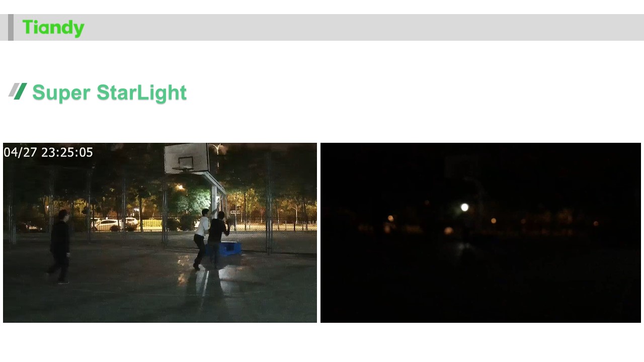Click the far-right orange light in the dark video
This screenshot has height=362, width=644.
596,223
